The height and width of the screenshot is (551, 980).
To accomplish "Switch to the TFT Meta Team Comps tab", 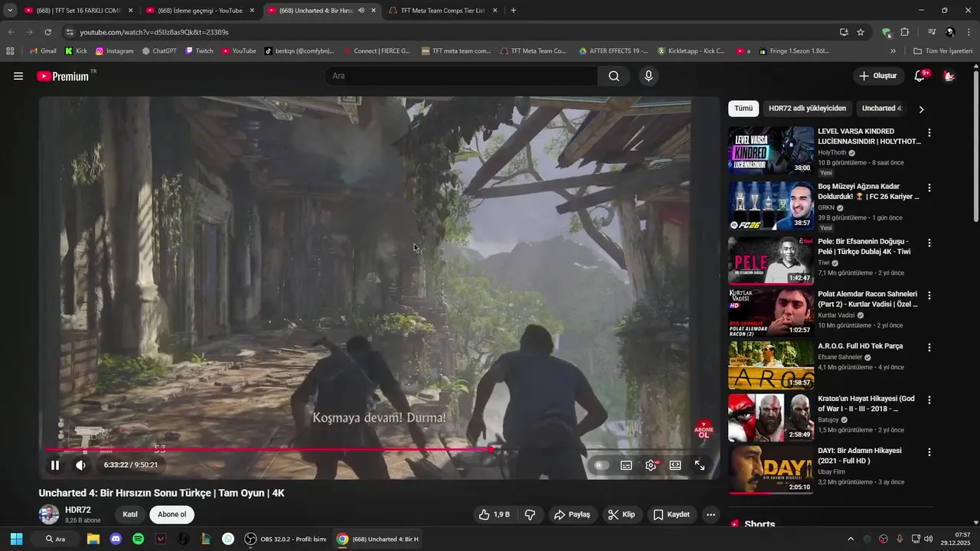I will (443, 11).
